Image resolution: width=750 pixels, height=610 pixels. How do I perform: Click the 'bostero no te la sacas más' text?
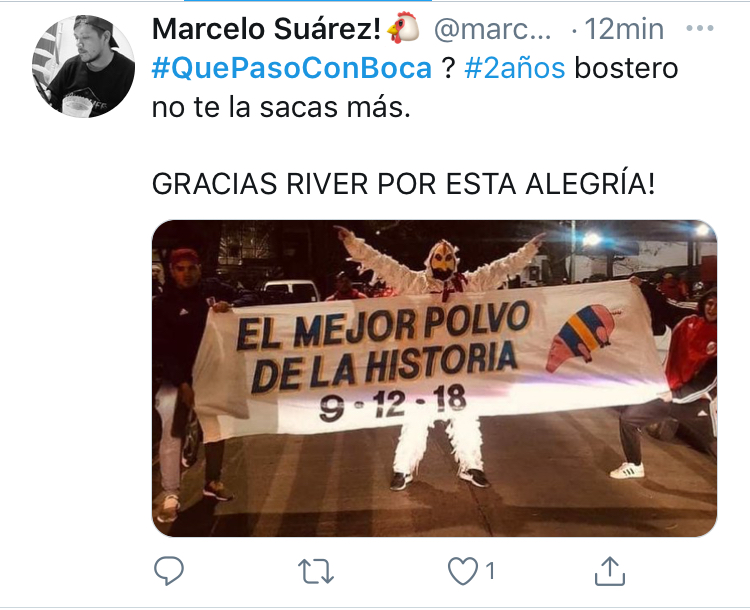coord(415,88)
